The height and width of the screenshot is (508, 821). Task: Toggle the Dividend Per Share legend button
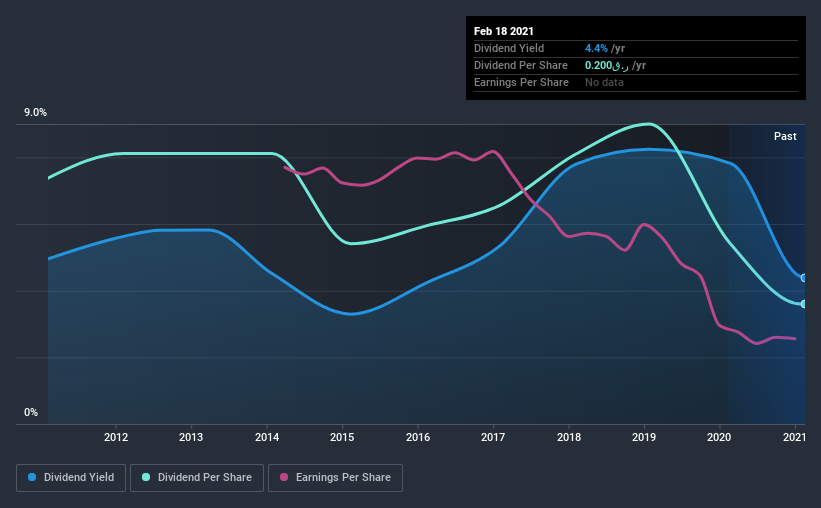[x=197, y=478]
